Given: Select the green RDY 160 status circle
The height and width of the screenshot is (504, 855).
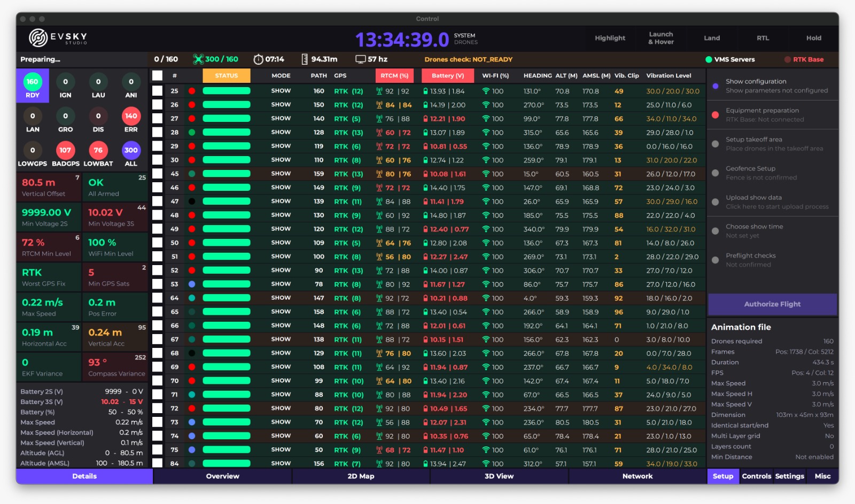Looking at the screenshot, I should 33,82.
